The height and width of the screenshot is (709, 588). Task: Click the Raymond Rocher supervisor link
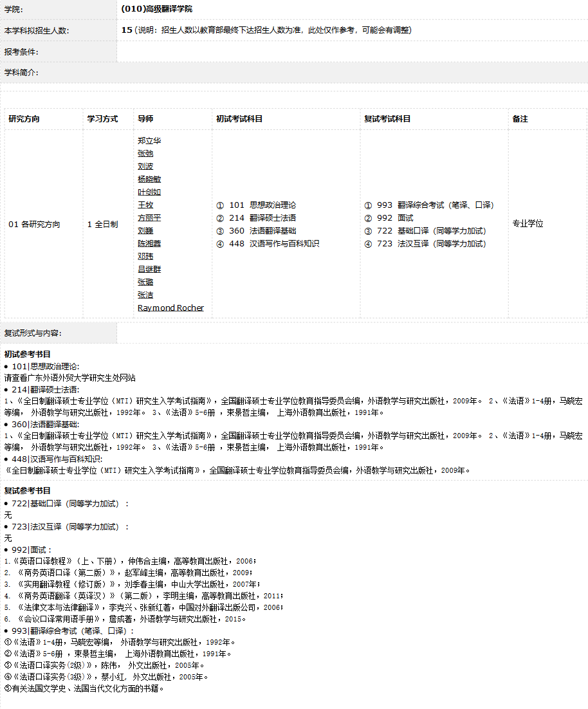(x=170, y=308)
